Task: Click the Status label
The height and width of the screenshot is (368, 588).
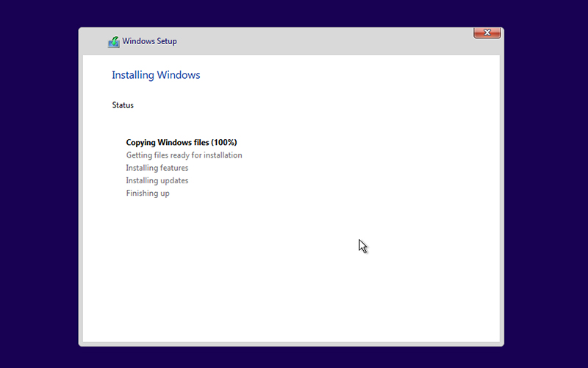Action: 123,105
